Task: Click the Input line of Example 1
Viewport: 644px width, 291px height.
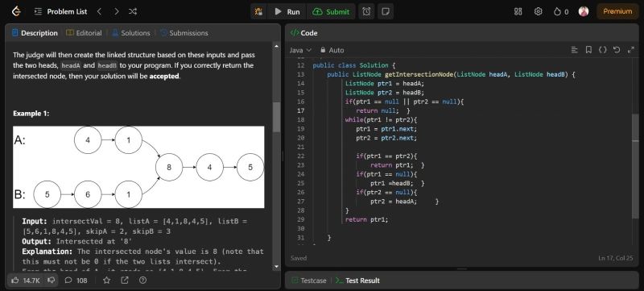Action: pyautogui.click(x=134, y=226)
